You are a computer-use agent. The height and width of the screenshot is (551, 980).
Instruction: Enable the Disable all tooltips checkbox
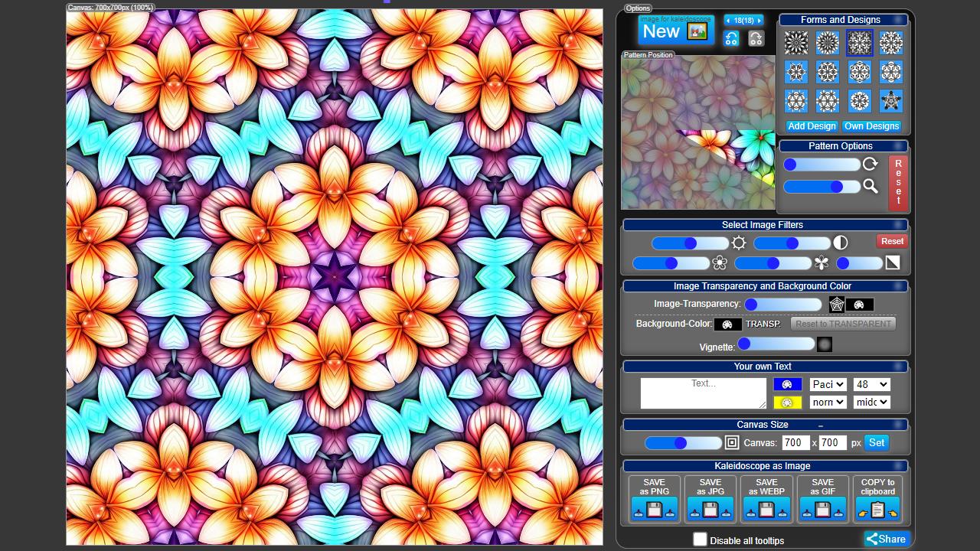point(700,540)
